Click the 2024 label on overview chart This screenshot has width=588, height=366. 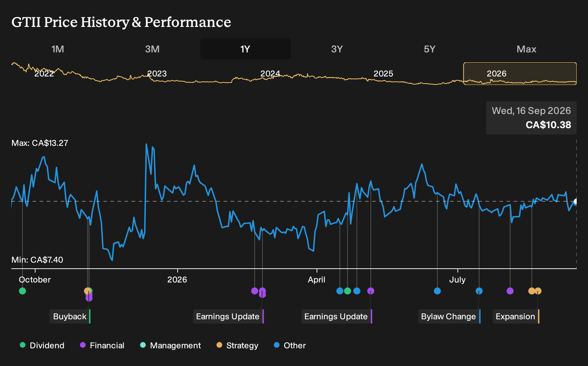point(270,74)
